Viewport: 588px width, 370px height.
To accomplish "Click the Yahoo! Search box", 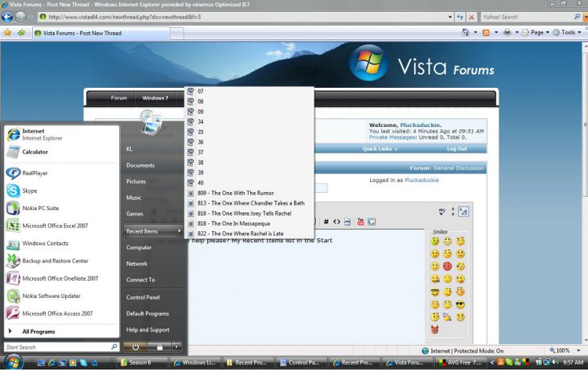I will coord(527,17).
